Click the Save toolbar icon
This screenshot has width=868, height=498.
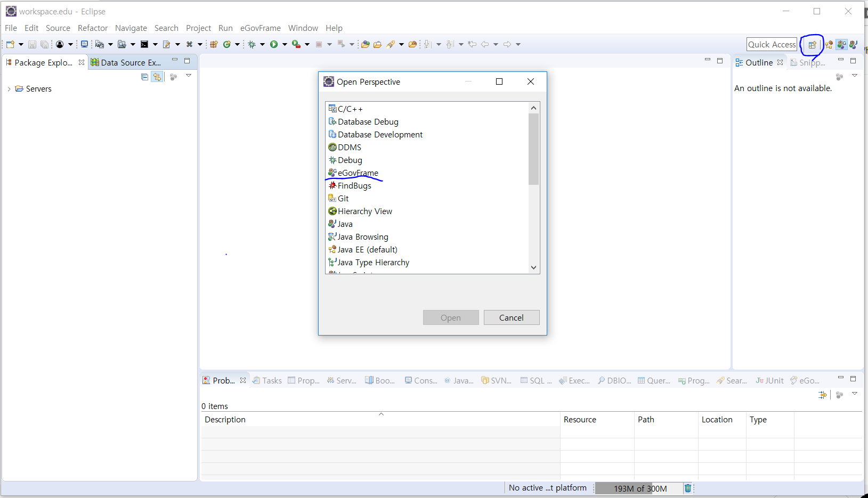click(32, 44)
